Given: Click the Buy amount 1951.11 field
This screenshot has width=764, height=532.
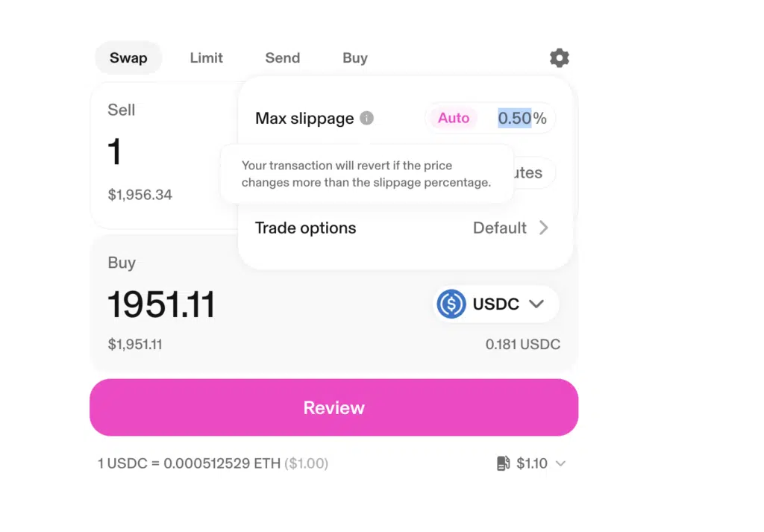Looking at the screenshot, I should point(161,304).
